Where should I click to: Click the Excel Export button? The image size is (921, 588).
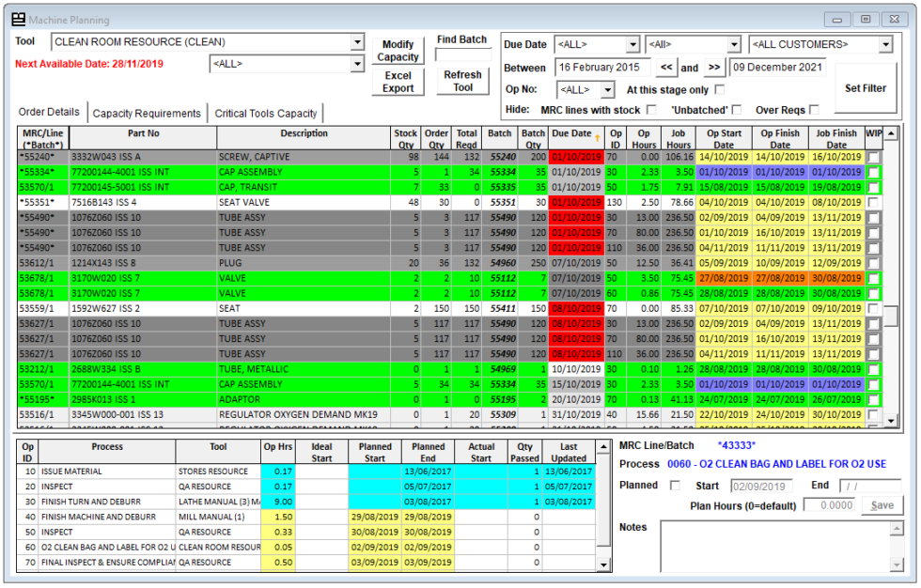click(x=398, y=82)
